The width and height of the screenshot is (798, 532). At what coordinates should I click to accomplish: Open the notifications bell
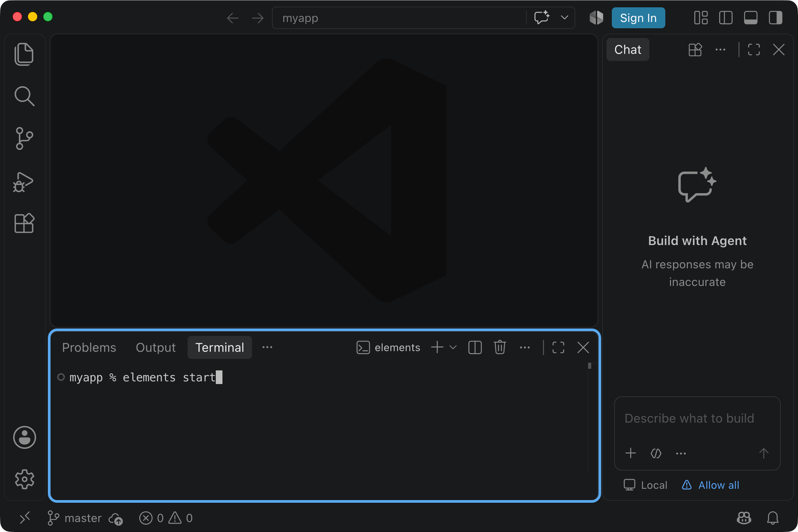773,518
